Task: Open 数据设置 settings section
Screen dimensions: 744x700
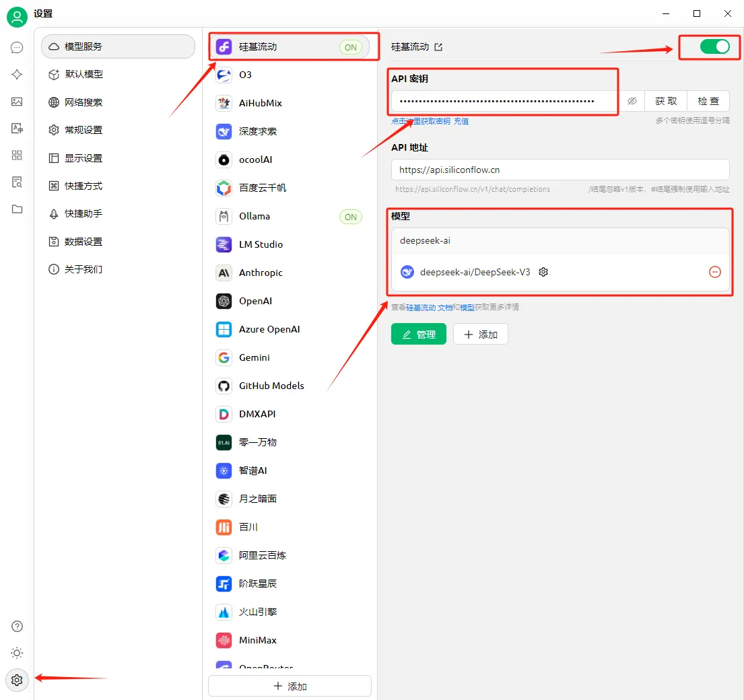Action: click(118, 242)
